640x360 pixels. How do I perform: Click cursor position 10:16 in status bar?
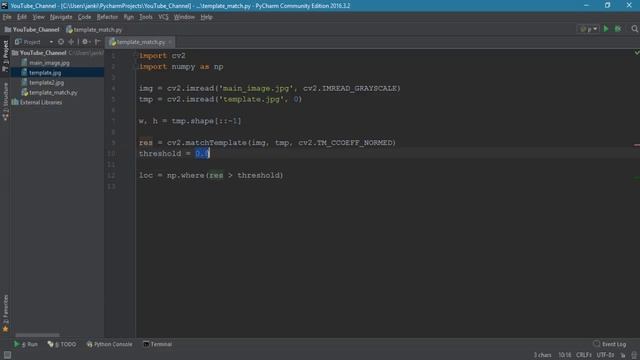pyautogui.click(x=564, y=355)
